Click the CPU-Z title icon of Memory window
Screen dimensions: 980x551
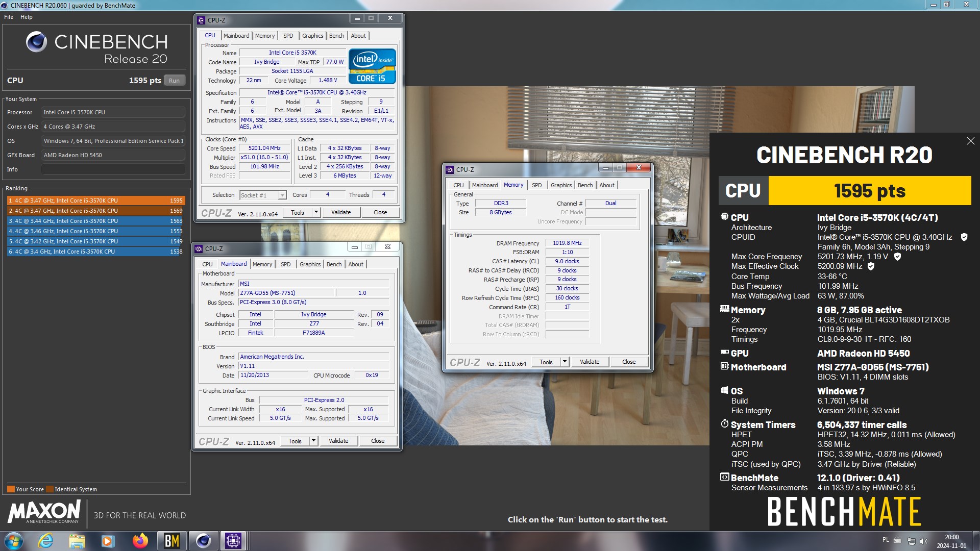point(450,170)
